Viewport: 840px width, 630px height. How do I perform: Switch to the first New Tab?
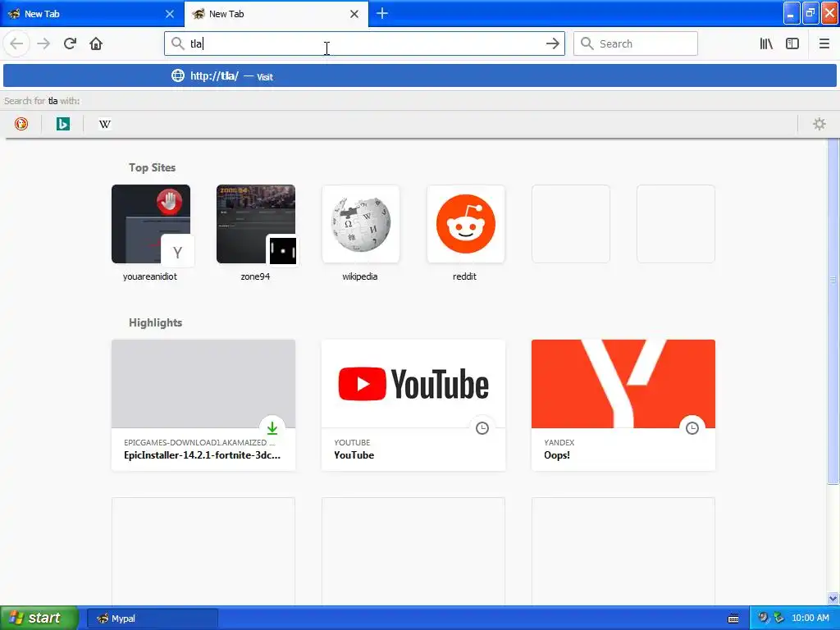[x=91, y=14]
